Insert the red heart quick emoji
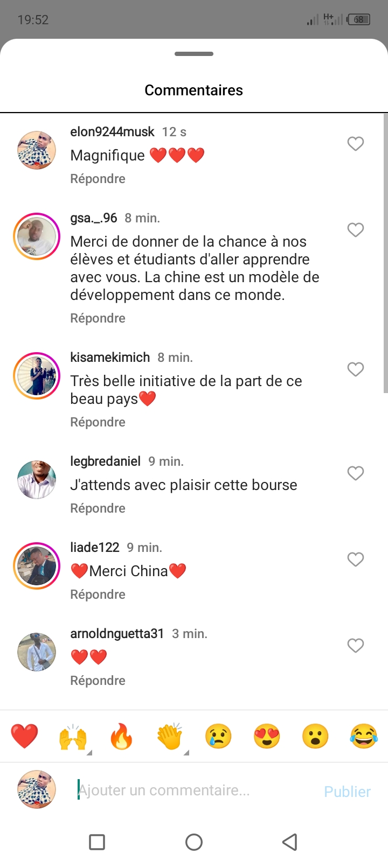 tap(24, 736)
